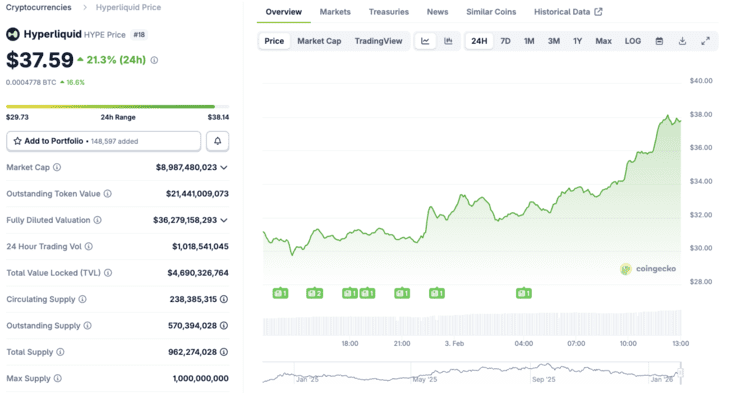Go to Cryptocurrencies breadcrumb link
750x393 pixels.
(x=39, y=8)
